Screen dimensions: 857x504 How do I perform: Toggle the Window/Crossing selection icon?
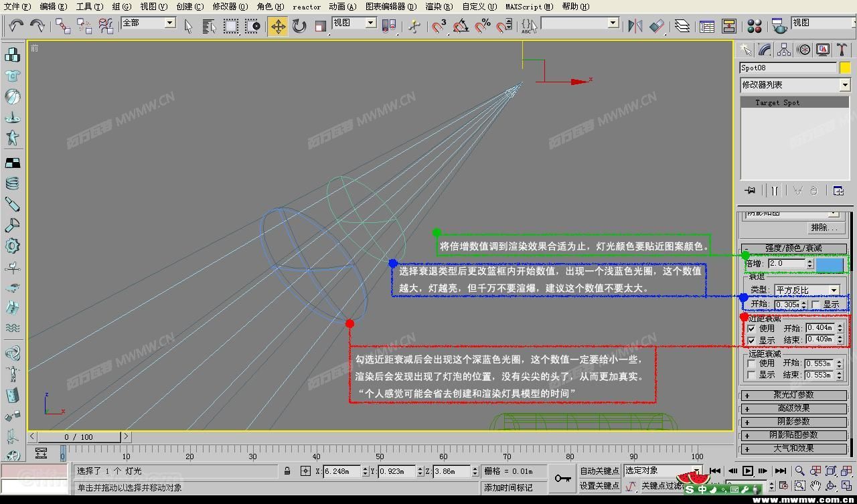click(x=252, y=25)
